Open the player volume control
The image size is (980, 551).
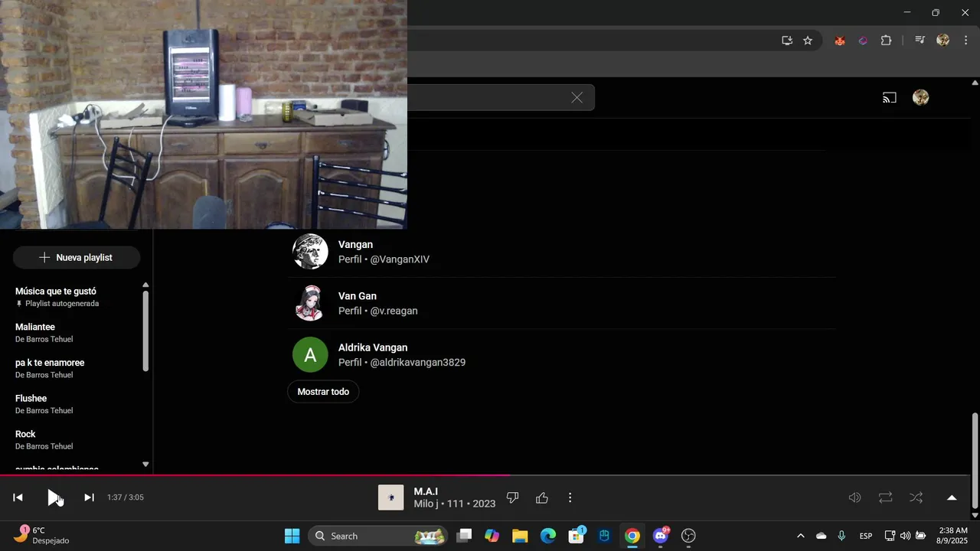(x=855, y=497)
